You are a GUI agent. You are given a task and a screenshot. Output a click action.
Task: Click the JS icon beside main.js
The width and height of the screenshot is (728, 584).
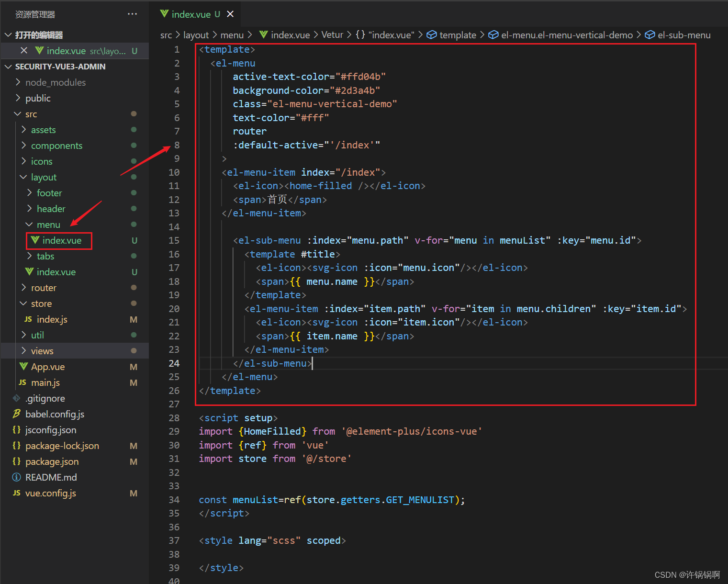click(22, 382)
